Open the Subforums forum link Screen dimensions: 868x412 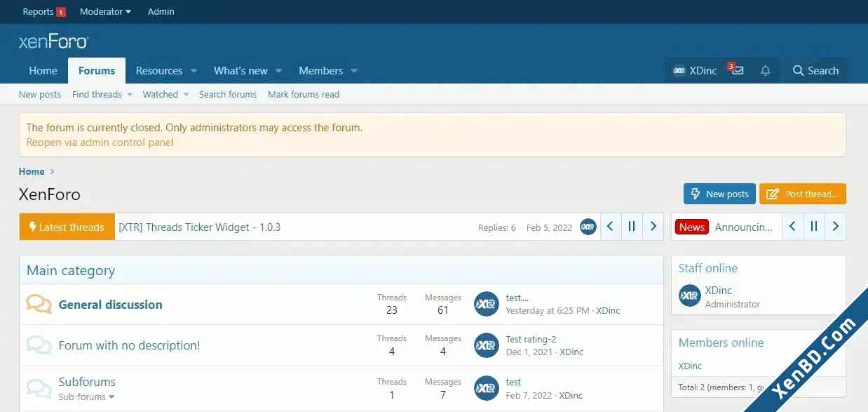(87, 382)
